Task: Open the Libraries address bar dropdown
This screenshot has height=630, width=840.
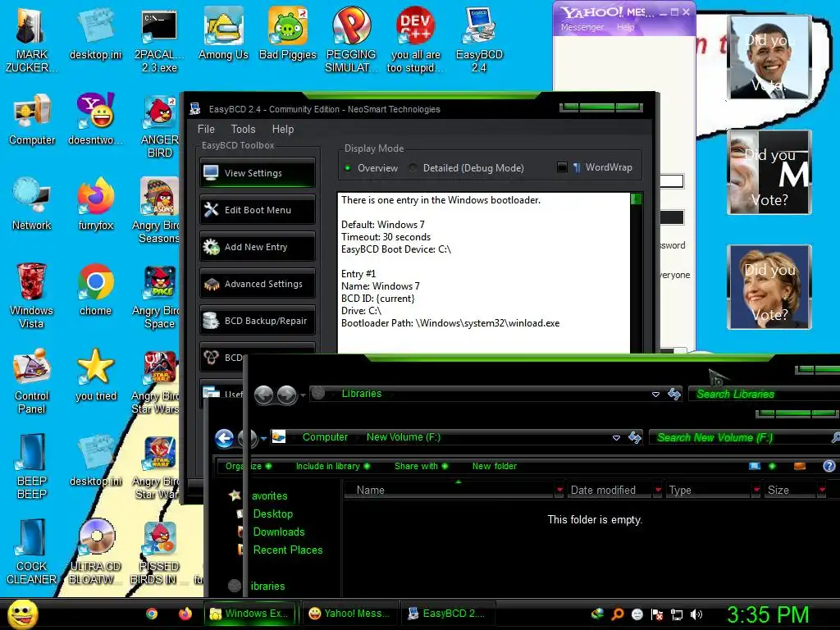Action: click(655, 395)
